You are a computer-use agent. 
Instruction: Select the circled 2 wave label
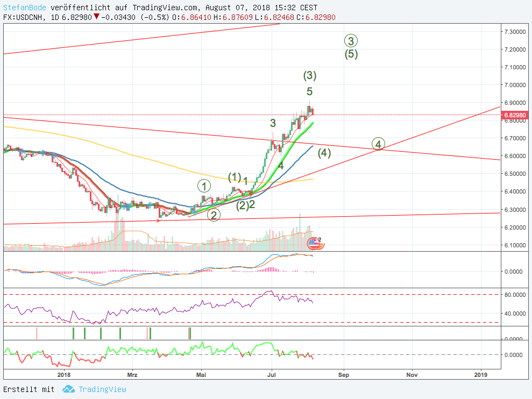(x=214, y=215)
